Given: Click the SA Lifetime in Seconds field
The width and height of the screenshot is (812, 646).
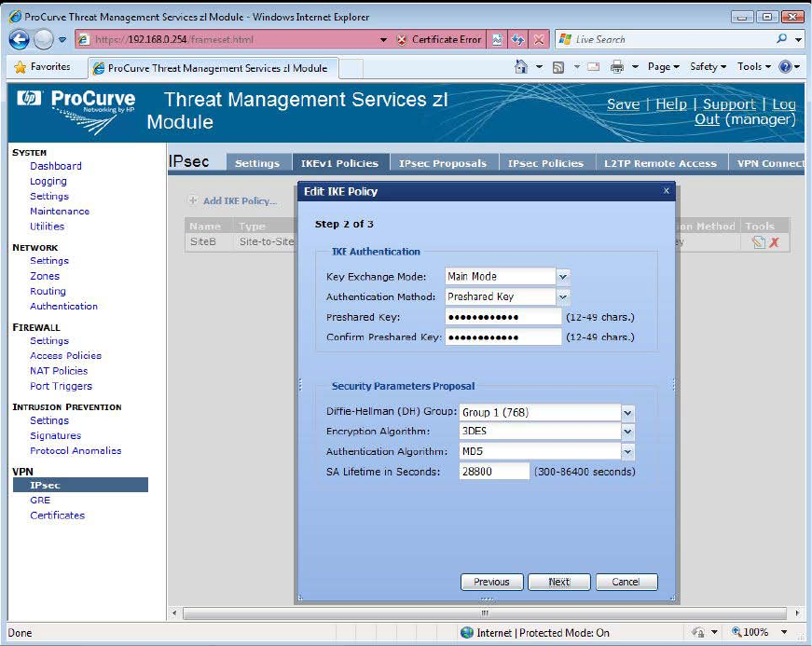Looking at the screenshot, I should click(494, 472).
